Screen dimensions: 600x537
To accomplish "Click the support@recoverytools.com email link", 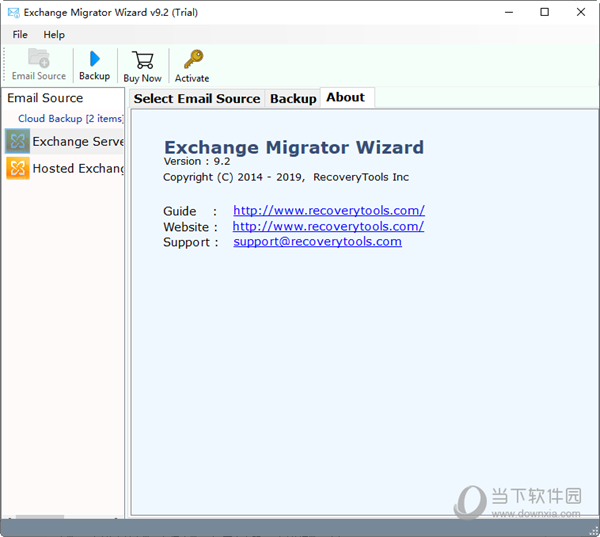I will (318, 242).
